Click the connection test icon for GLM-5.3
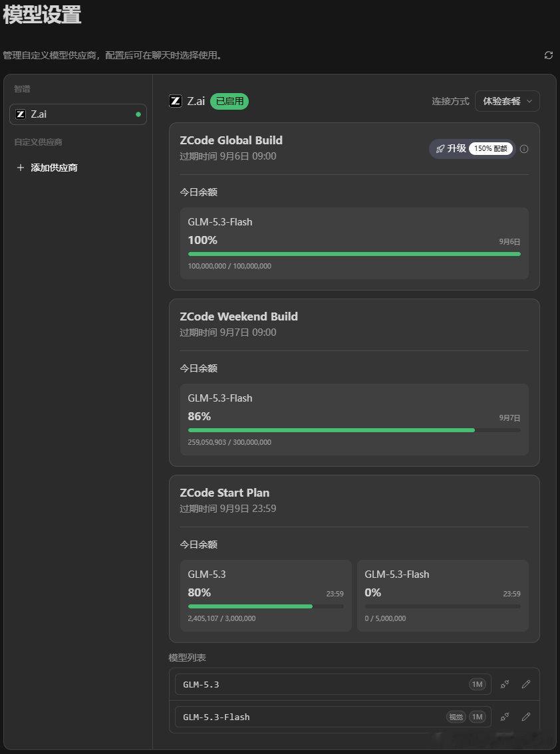The height and width of the screenshot is (754, 560). pos(505,684)
